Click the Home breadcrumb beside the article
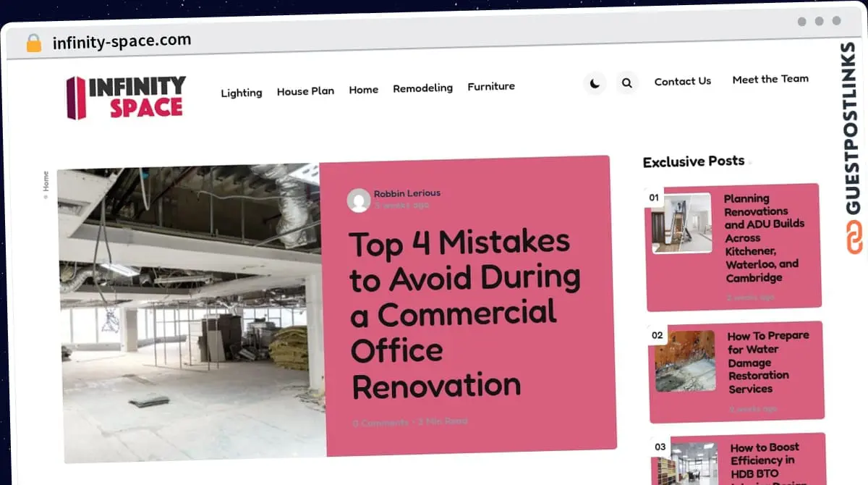 coord(46,182)
